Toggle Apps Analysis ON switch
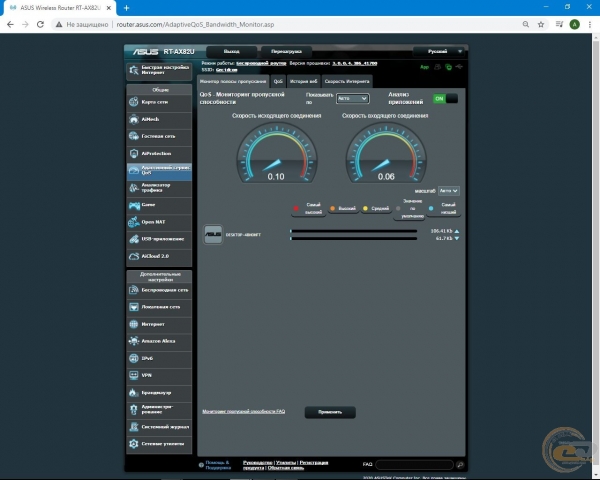600x480 pixels. pyautogui.click(x=445, y=98)
